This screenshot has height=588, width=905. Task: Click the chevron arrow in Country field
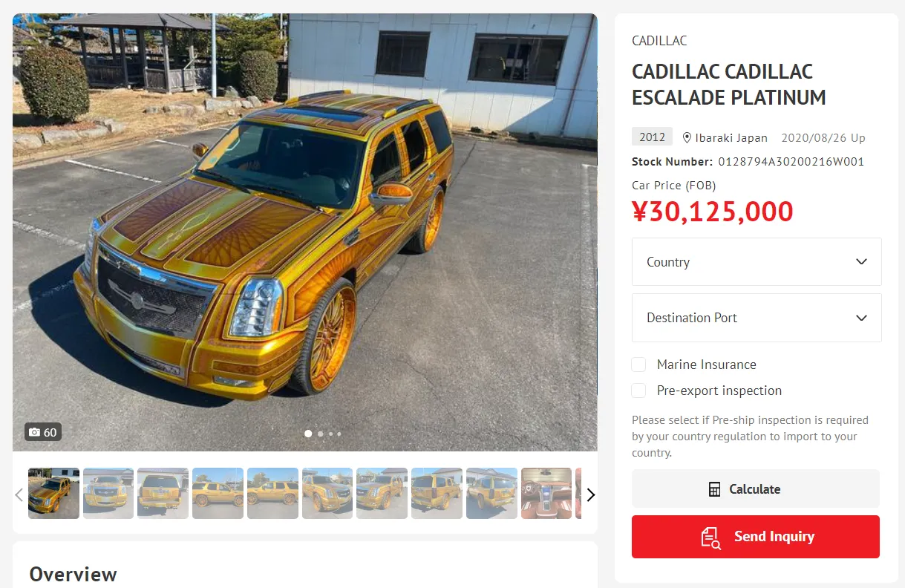click(x=861, y=262)
